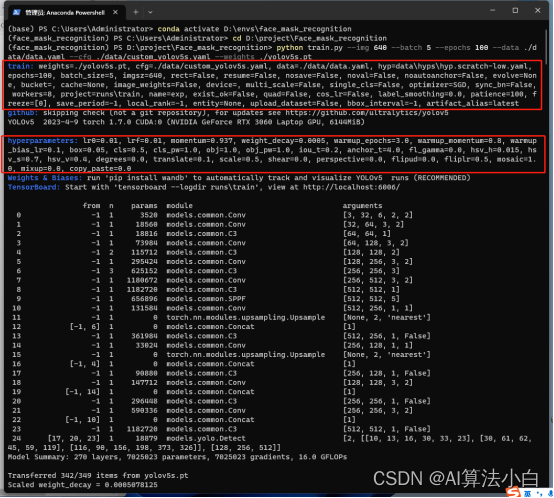This screenshot has width=554, height=498.
Task: Click arguments '[512, 512, 5]' in row 9
Action: tap(371, 299)
